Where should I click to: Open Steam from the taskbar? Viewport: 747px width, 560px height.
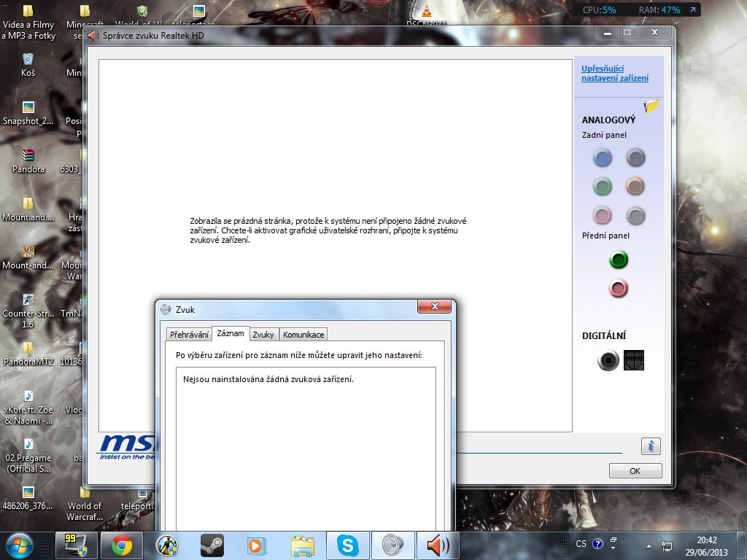point(212,545)
